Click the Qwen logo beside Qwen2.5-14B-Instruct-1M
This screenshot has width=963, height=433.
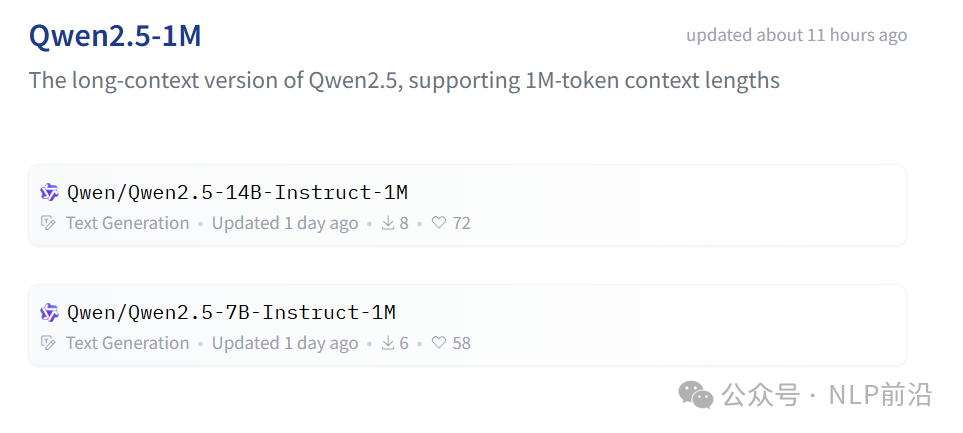pos(49,193)
